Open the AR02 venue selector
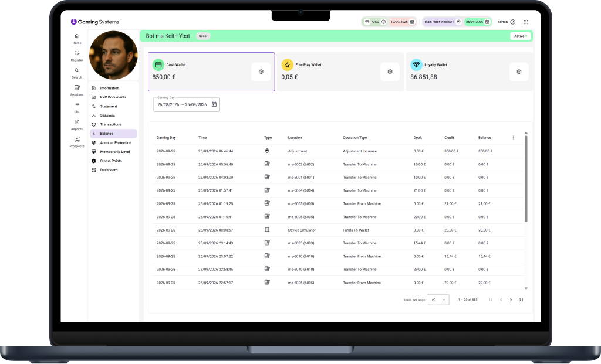The image size is (601, 364). pos(374,22)
